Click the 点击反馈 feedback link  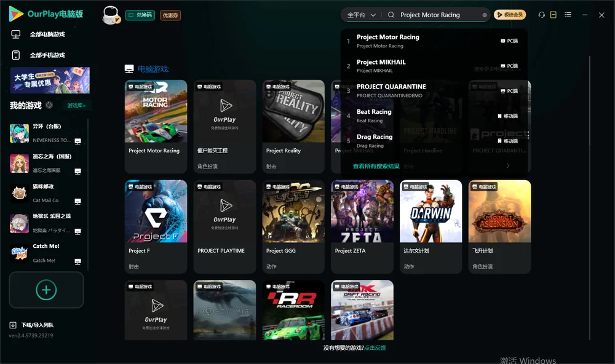pyautogui.click(x=375, y=347)
